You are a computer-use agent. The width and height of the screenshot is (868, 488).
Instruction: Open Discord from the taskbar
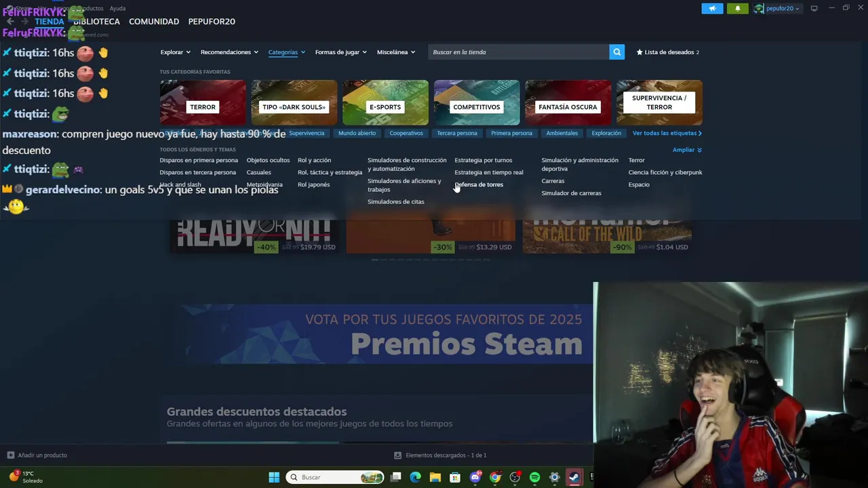[475, 477]
